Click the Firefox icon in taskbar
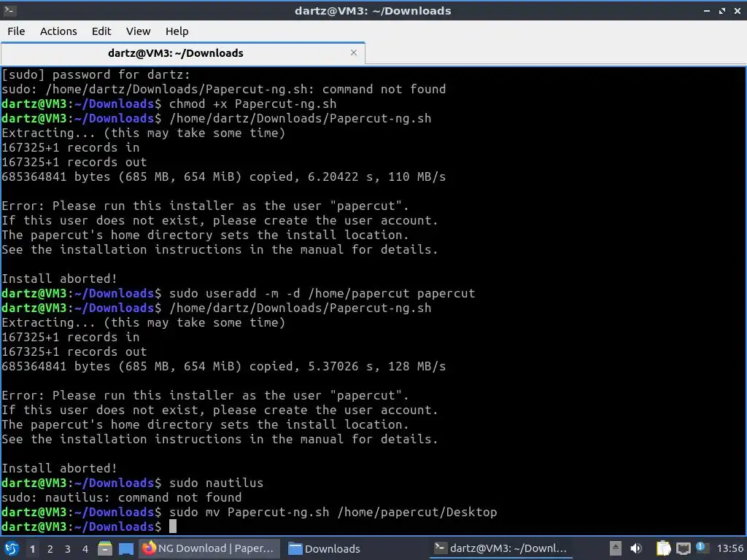This screenshot has height=560, width=747. click(149, 548)
